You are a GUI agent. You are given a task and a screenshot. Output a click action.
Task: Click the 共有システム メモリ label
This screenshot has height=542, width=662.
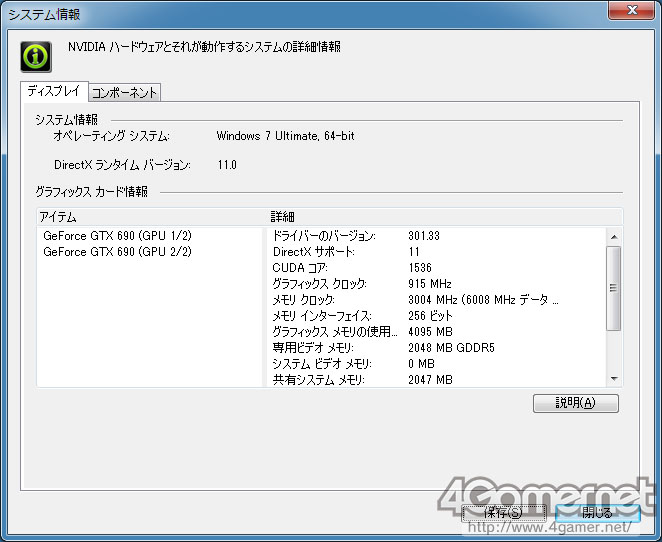319,379
